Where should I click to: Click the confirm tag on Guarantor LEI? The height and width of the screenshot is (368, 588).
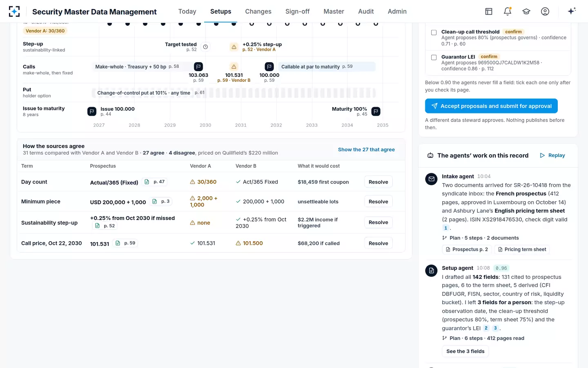[489, 57]
